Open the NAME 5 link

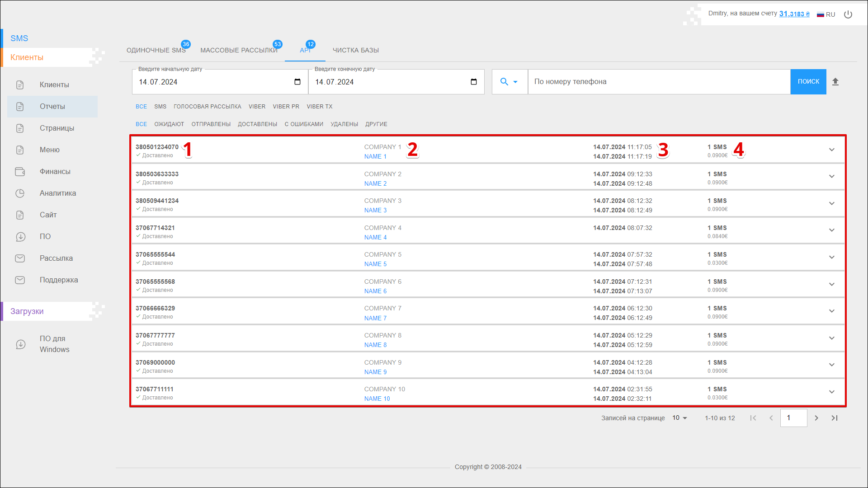[375, 264]
